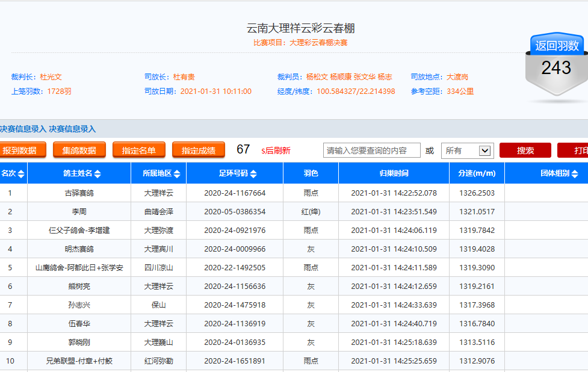Click ring number 2020-22-1492505
This screenshot has height=372, width=588.
(x=235, y=268)
